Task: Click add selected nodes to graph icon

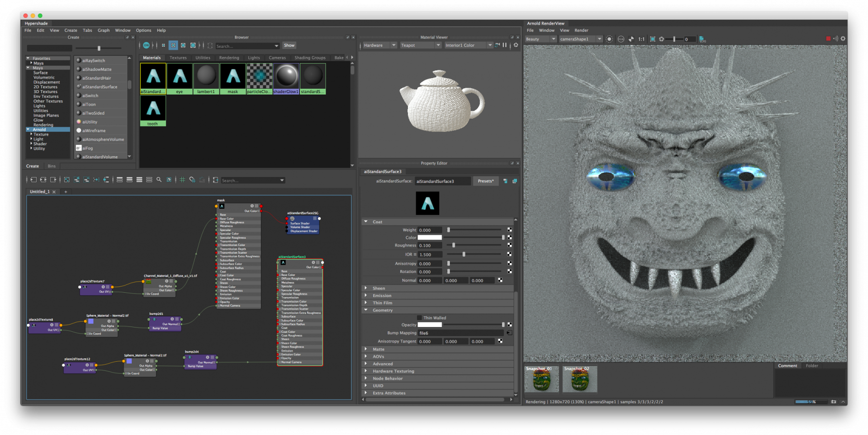Action: 77,180
